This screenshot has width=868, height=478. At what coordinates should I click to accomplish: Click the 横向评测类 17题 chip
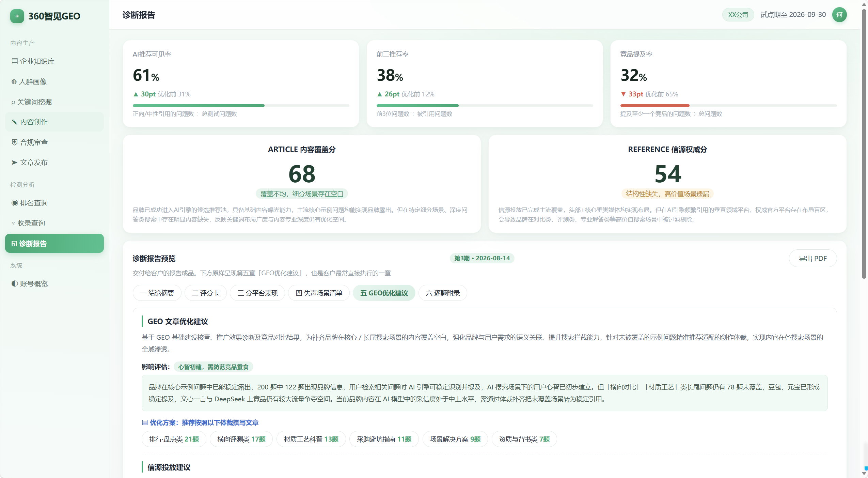(241, 439)
